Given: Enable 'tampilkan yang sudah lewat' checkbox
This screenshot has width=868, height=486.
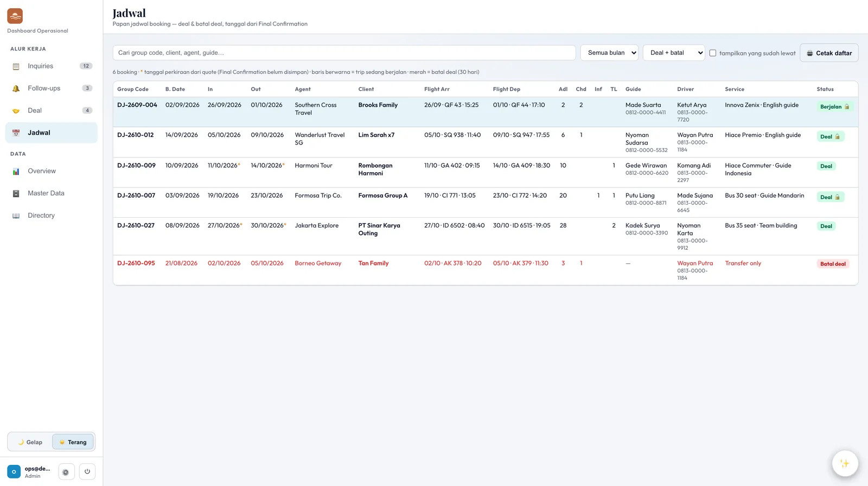Looking at the screenshot, I should (x=713, y=53).
